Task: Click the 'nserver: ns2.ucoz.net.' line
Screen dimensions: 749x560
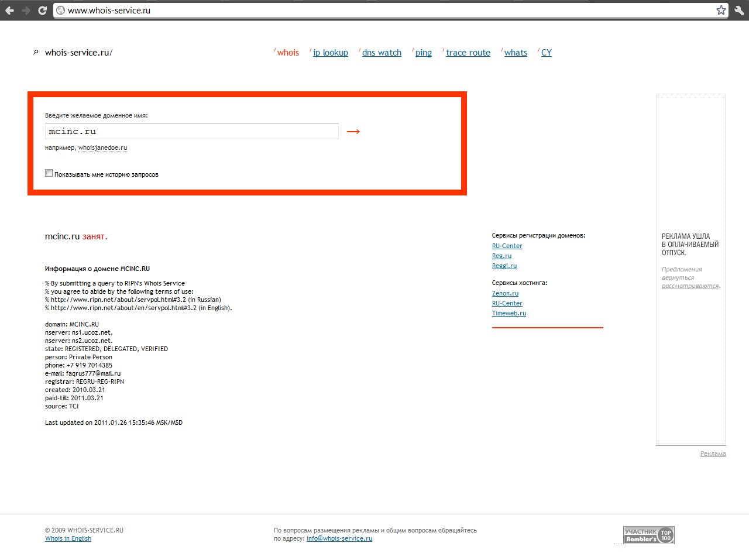Action: click(x=79, y=341)
